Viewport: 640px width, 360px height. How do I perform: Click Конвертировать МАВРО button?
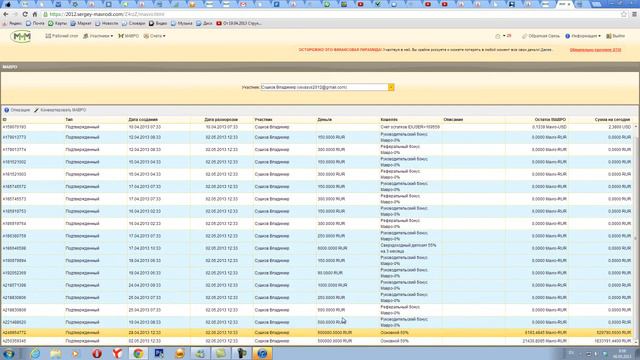coord(60,110)
